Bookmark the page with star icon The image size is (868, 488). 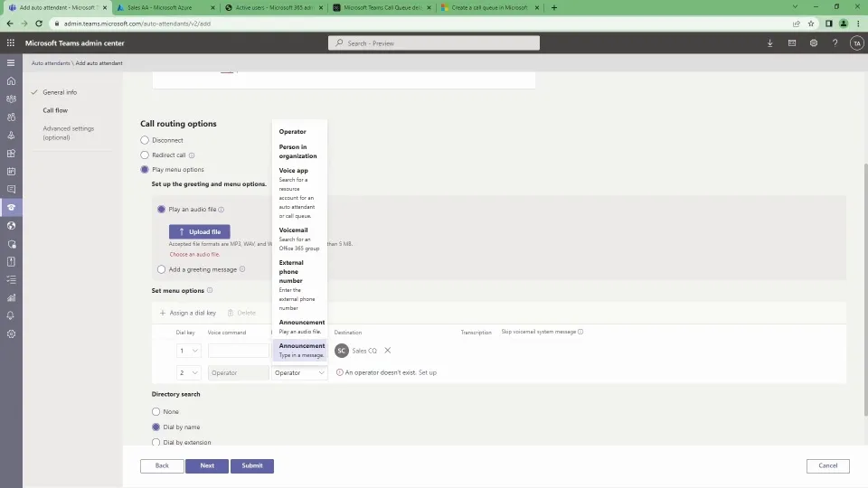coord(811,23)
